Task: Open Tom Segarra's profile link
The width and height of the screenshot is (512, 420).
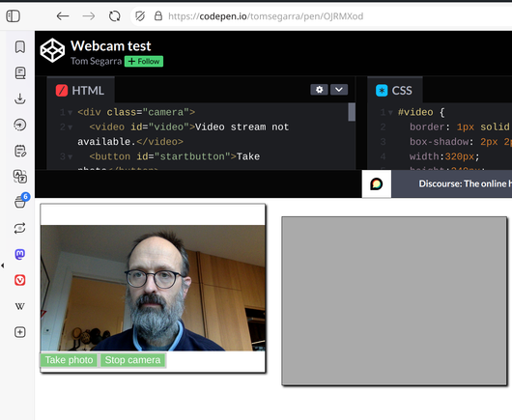Action: (96, 61)
